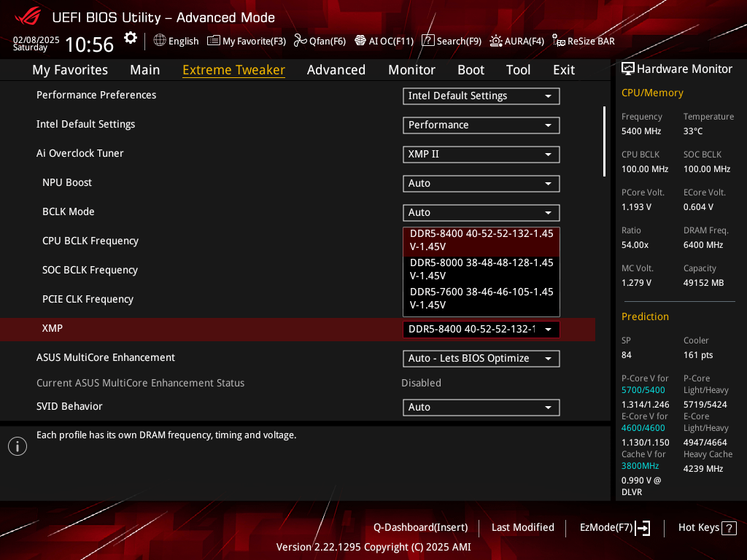Image resolution: width=747 pixels, height=560 pixels.
Task: Click the settings list scrollbar
Action: [604, 141]
